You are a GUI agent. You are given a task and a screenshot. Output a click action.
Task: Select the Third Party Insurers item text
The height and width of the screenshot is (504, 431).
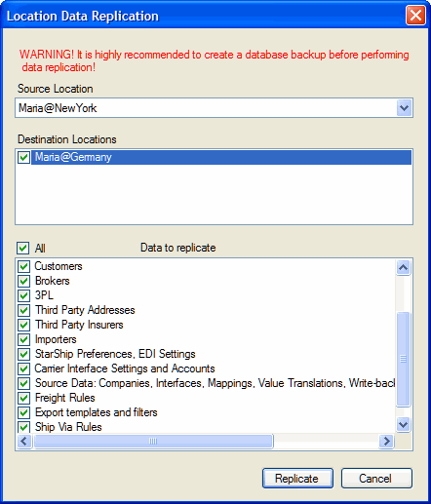tap(79, 325)
